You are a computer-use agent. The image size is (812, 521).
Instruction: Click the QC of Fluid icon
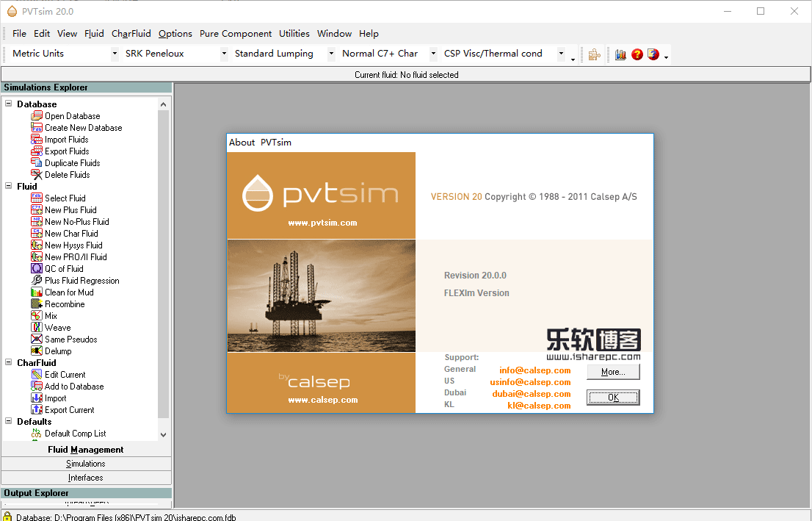[x=36, y=268]
